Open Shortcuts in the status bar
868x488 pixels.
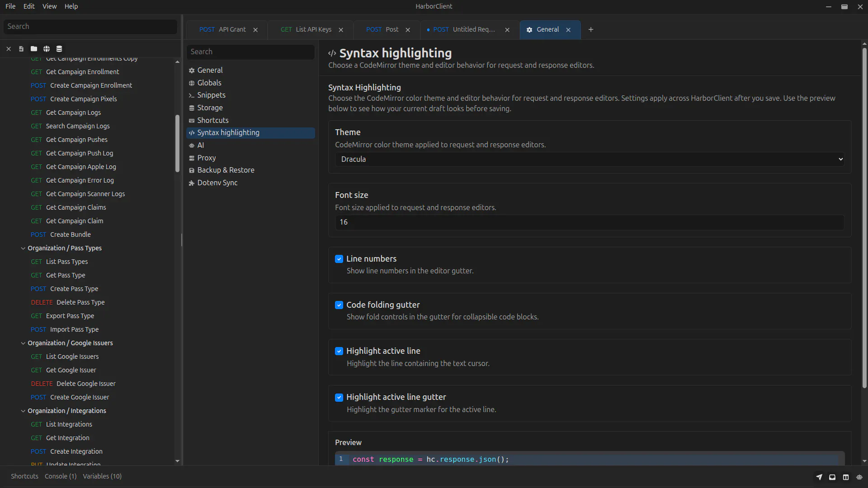(x=24, y=476)
